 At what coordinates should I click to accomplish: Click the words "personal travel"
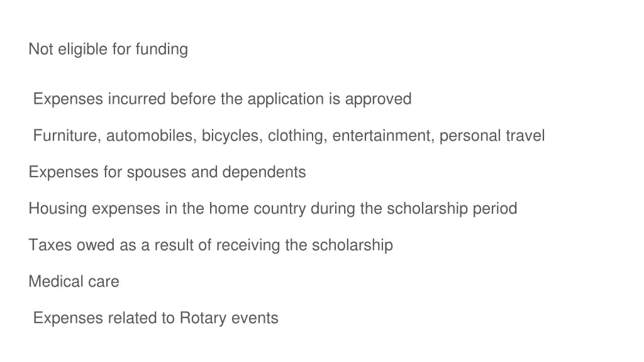tap(492, 136)
